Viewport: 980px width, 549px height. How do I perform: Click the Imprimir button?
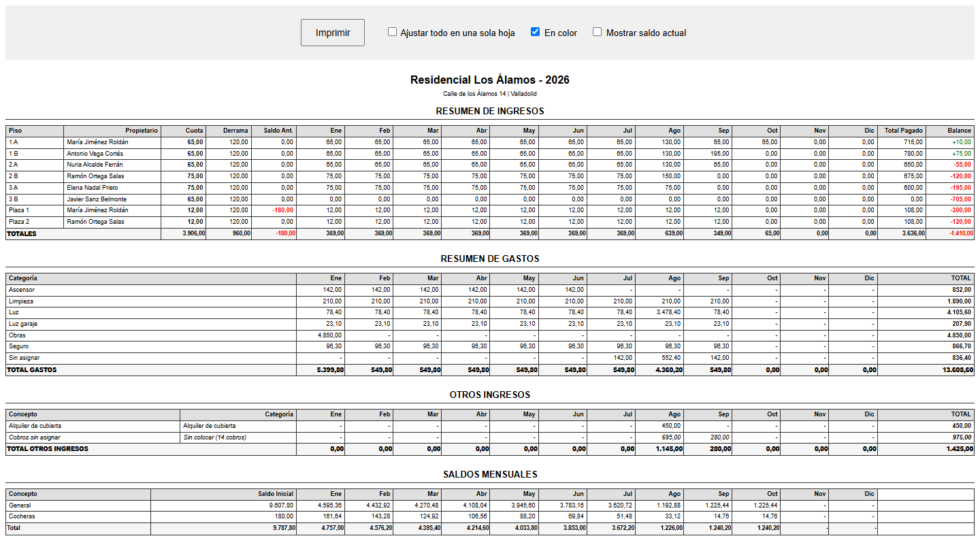(x=333, y=33)
